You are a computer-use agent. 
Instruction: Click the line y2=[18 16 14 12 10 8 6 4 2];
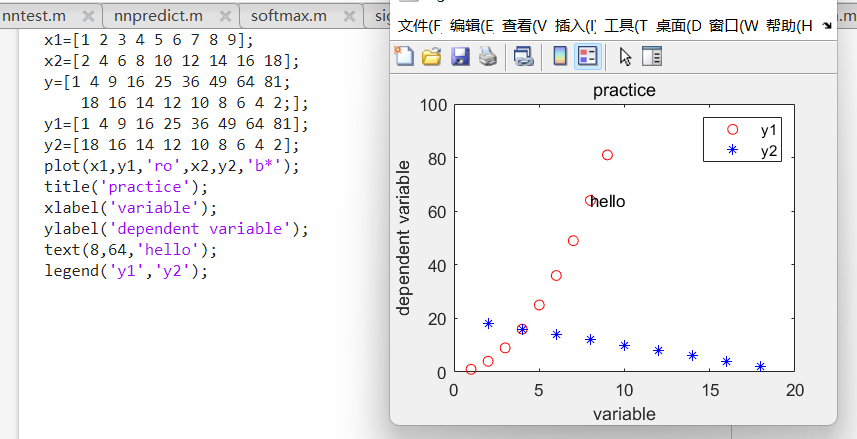172,145
